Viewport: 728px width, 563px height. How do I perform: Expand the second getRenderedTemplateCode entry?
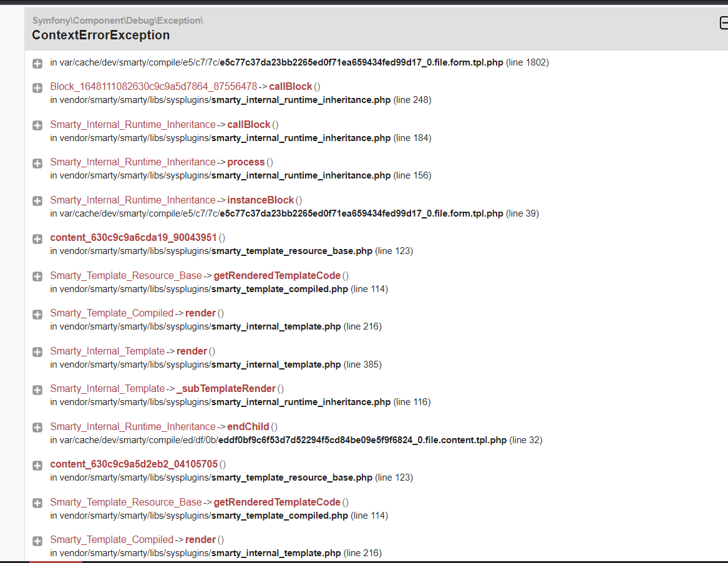coord(37,503)
